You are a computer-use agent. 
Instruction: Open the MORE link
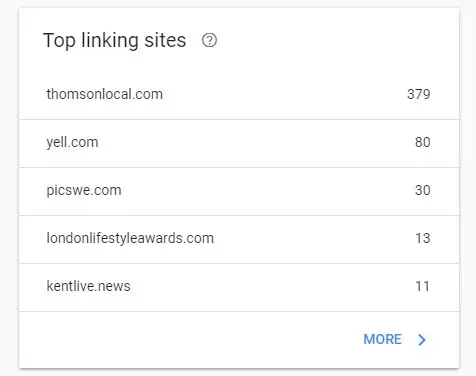(x=382, y=339)
